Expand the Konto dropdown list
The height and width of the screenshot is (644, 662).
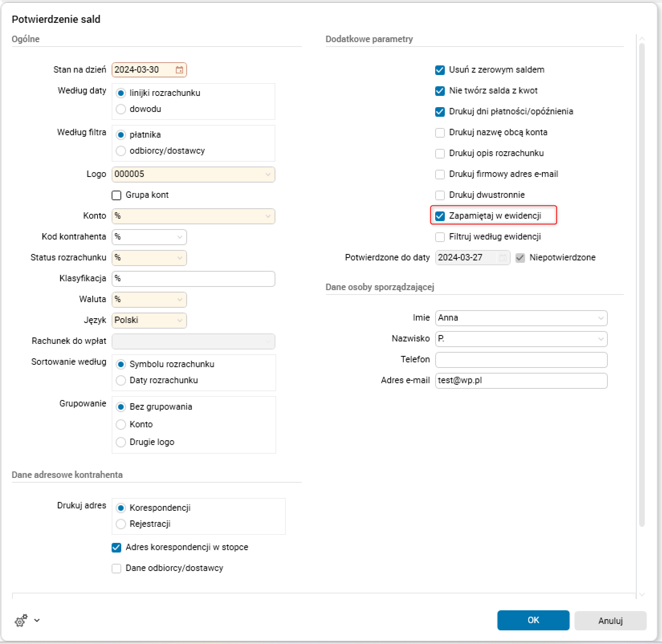pos(268,216)
